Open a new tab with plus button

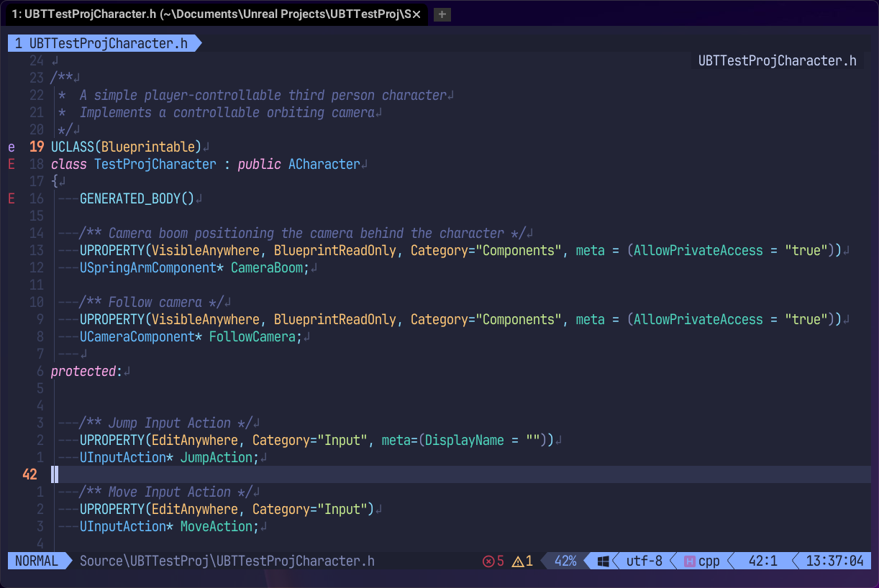pos(442,14)
